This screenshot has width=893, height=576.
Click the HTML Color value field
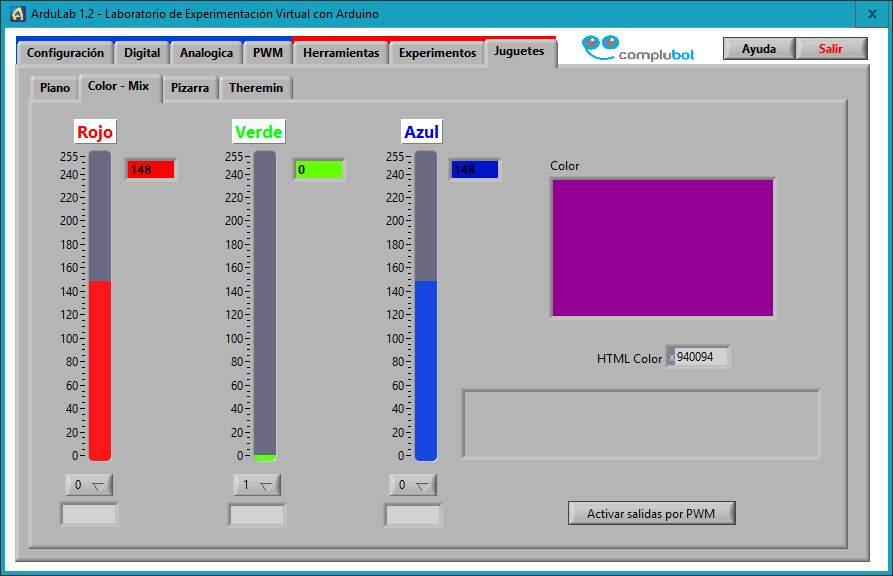[x=700, y=357]
